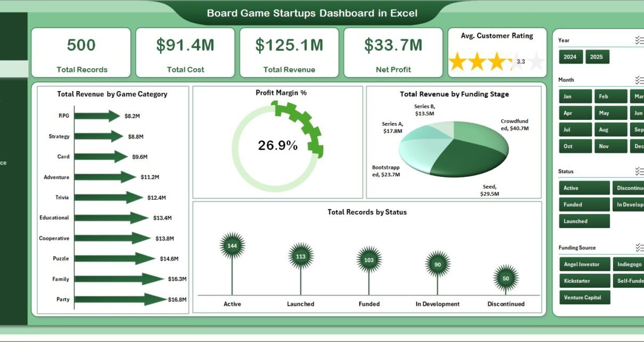The image size is (644, 342).
Task: Select the Discontinued starburst marker showing 50
Action: [x=506, y=278]
